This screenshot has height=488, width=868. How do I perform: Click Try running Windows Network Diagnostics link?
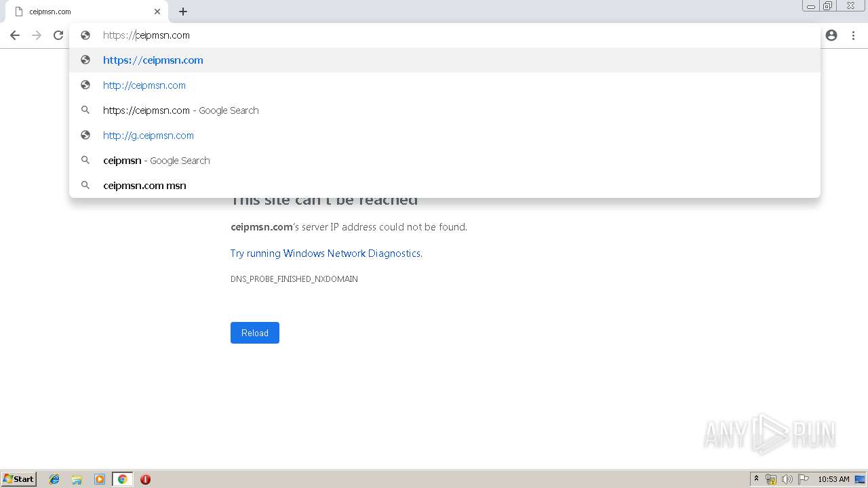tap(325, 253)
